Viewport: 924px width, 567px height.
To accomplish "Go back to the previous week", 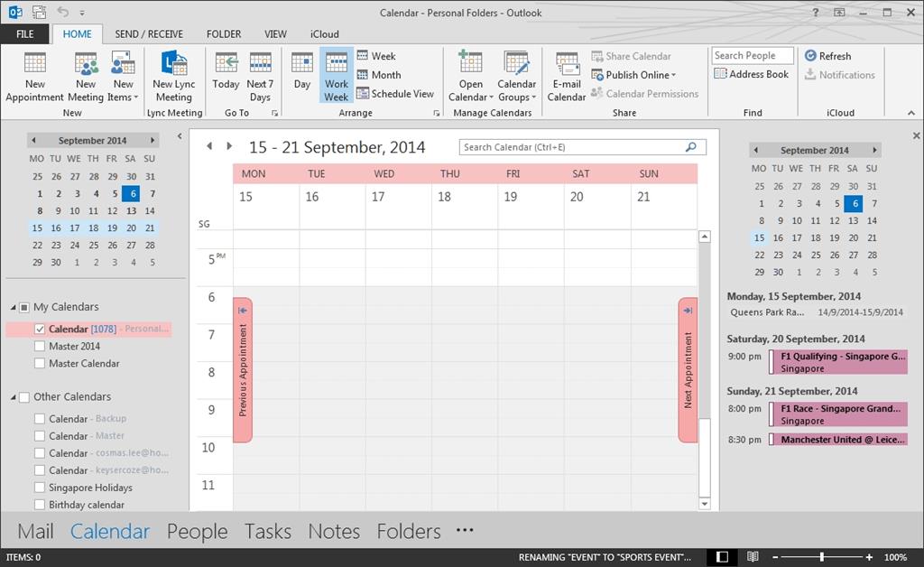I will (209, 146).
